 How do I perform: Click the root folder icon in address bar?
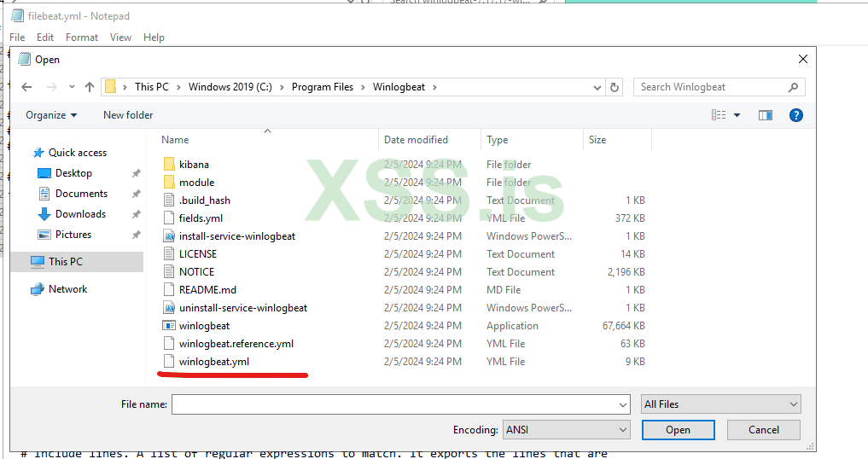click(x=111, y=87)
